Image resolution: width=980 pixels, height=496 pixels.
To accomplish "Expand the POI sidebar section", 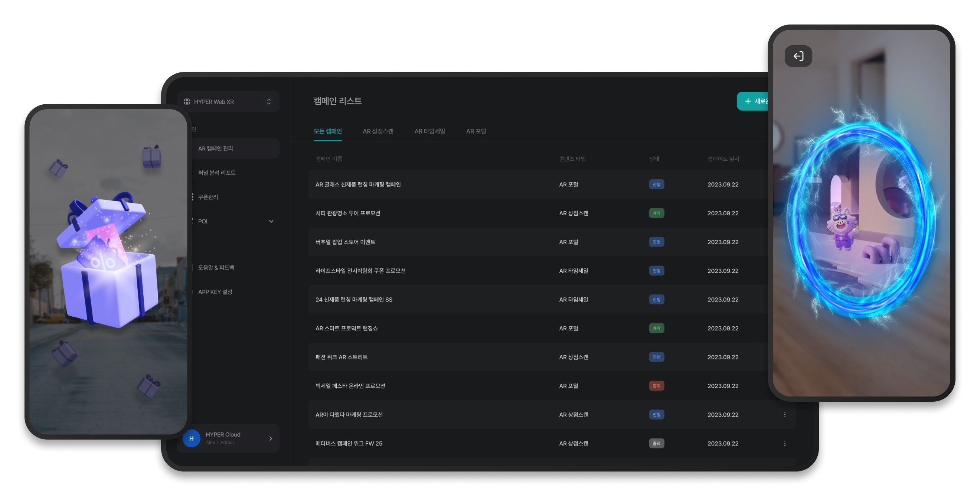I will point(271,221).
